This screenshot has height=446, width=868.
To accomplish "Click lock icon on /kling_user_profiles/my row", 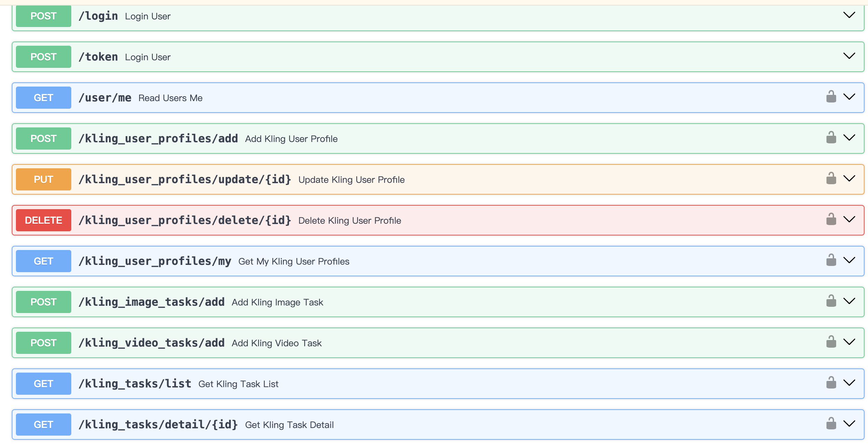I will point(831,260).
